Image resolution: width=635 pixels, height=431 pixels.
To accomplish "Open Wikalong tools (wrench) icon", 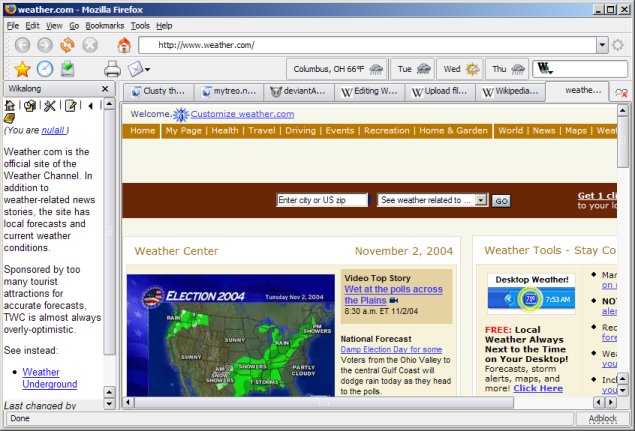I will [x=50, y=106].
